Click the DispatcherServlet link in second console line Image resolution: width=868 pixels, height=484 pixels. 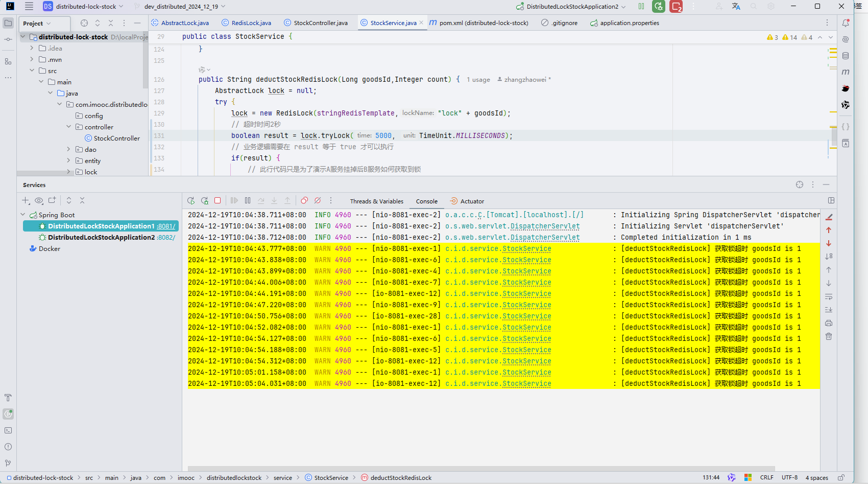click(x=545, y=226)
